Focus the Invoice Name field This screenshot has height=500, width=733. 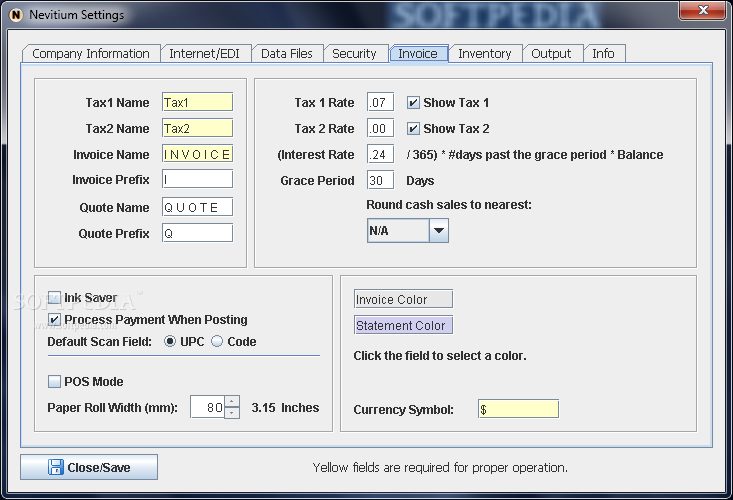pos(197,154)
